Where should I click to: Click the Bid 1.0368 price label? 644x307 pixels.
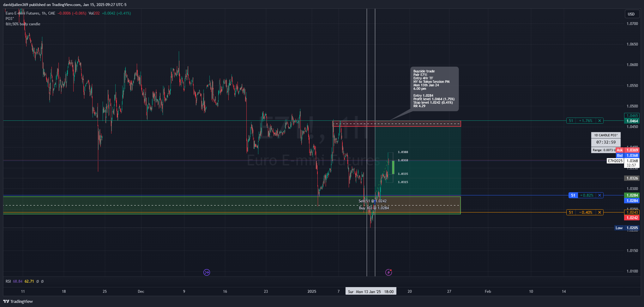[628, 156]
